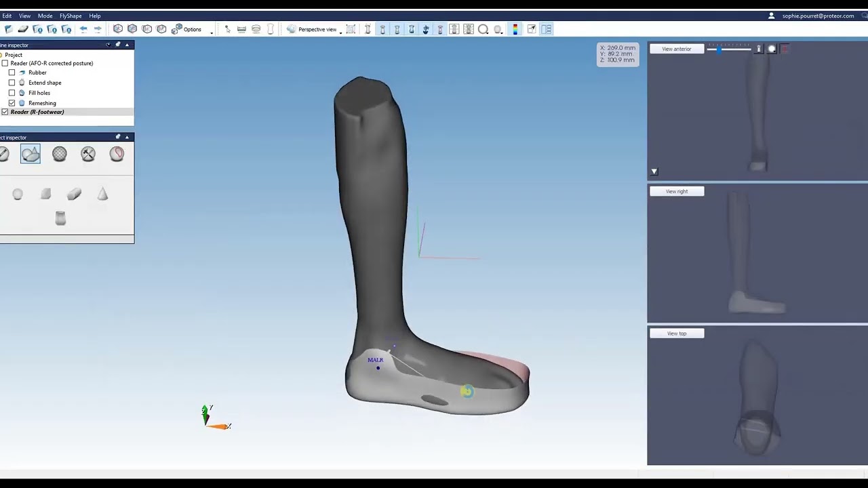Viewport: 868px width, 488px height.
Task: Collapse the pipeline inspector panel
Action: [x=127, y=45]
